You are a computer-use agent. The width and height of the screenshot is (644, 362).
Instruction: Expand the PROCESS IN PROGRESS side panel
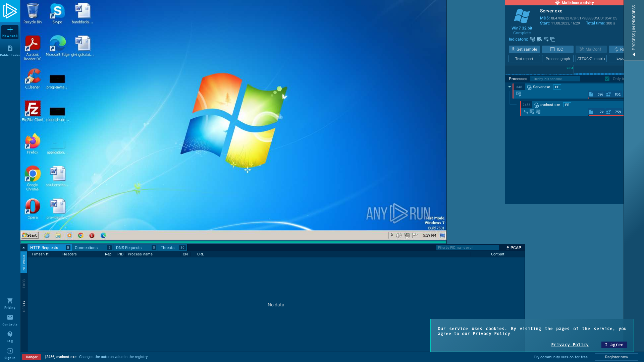634,30
